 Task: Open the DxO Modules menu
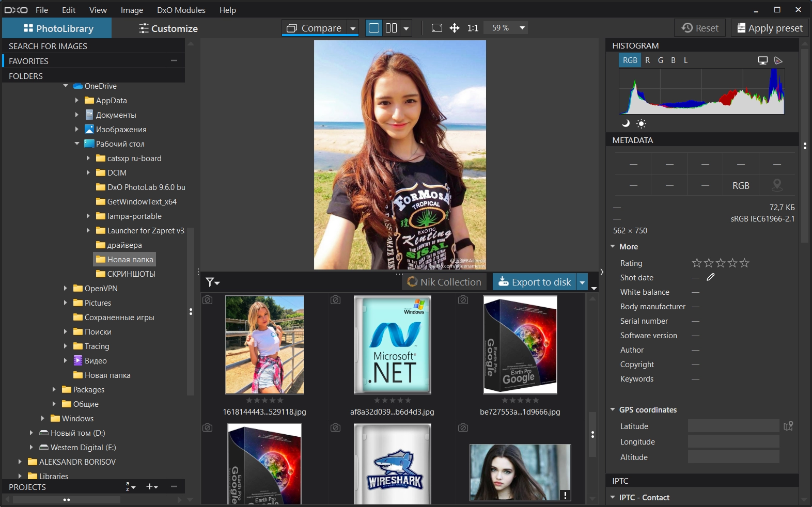pos(181,10)
